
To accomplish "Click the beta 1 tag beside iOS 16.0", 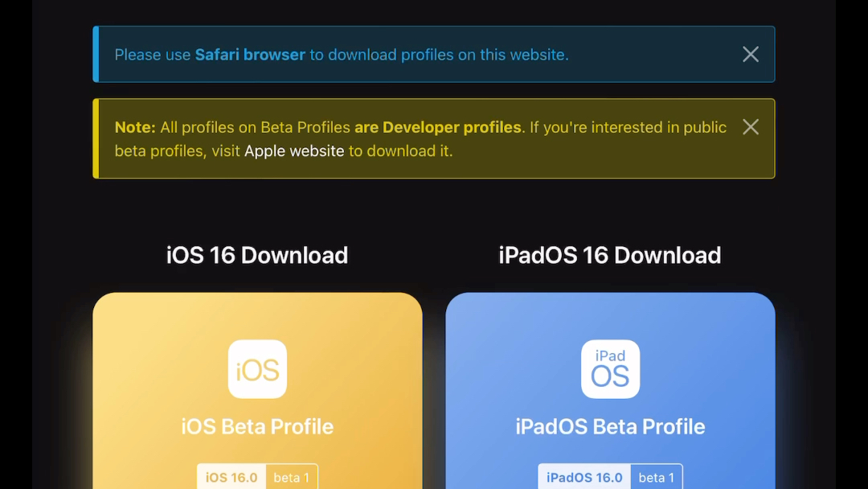I will (292, 477).
